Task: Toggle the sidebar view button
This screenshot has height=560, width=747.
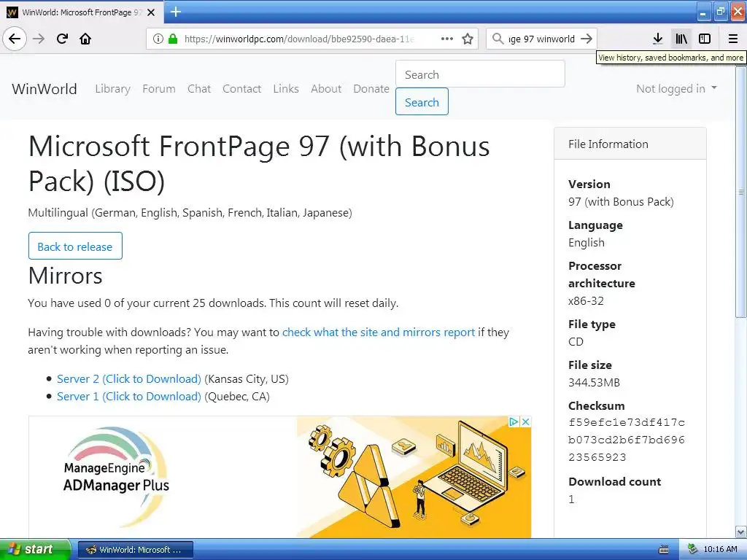Action: pyautogui.click(x=705, y=39)
